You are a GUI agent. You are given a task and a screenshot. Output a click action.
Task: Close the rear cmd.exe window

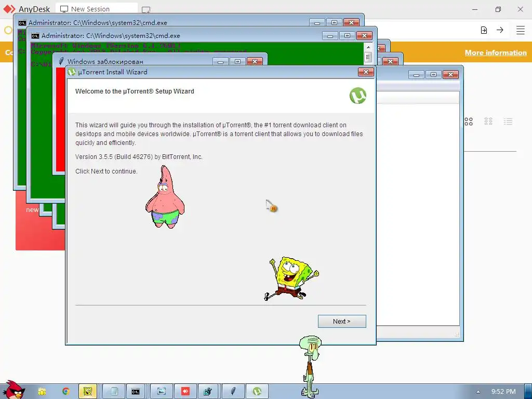click(352, 23)
